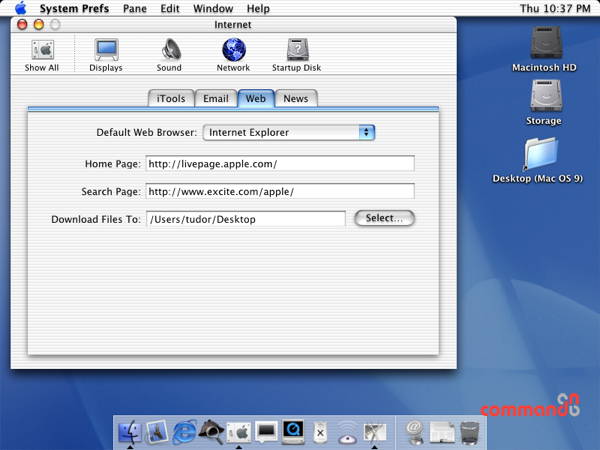Open the Startup Disk pane
This screenshot has width=600, height=450.
297,56
